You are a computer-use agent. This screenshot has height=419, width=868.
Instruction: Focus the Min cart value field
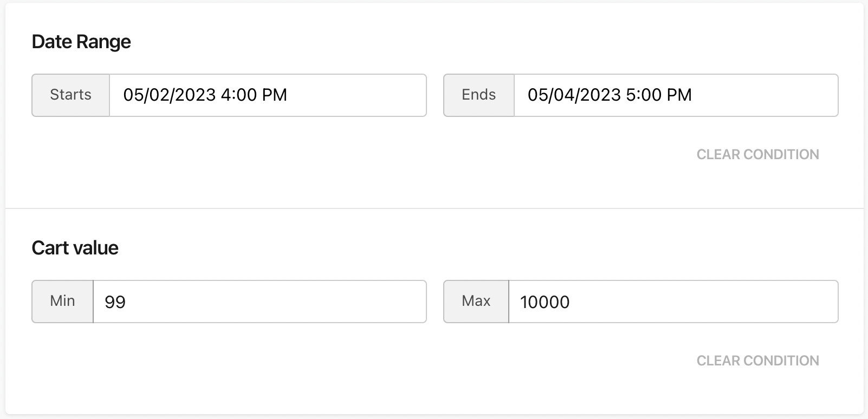click(x=260, y=302)
